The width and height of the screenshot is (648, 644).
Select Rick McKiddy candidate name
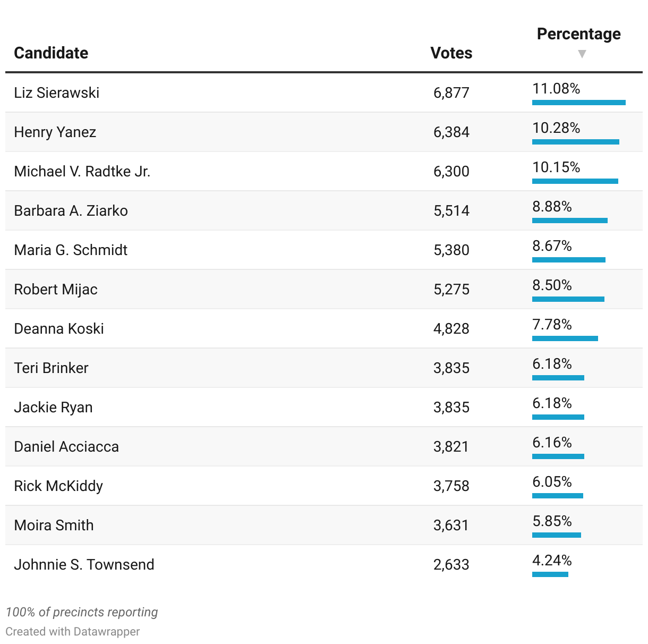coord(58,486)
